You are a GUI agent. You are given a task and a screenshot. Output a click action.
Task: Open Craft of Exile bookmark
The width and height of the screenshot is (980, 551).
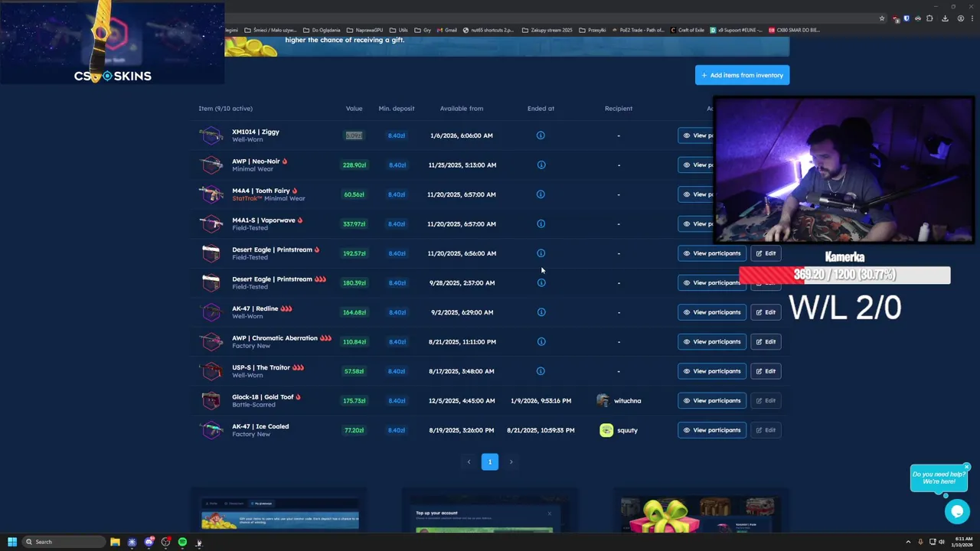[x=687, y=30]
